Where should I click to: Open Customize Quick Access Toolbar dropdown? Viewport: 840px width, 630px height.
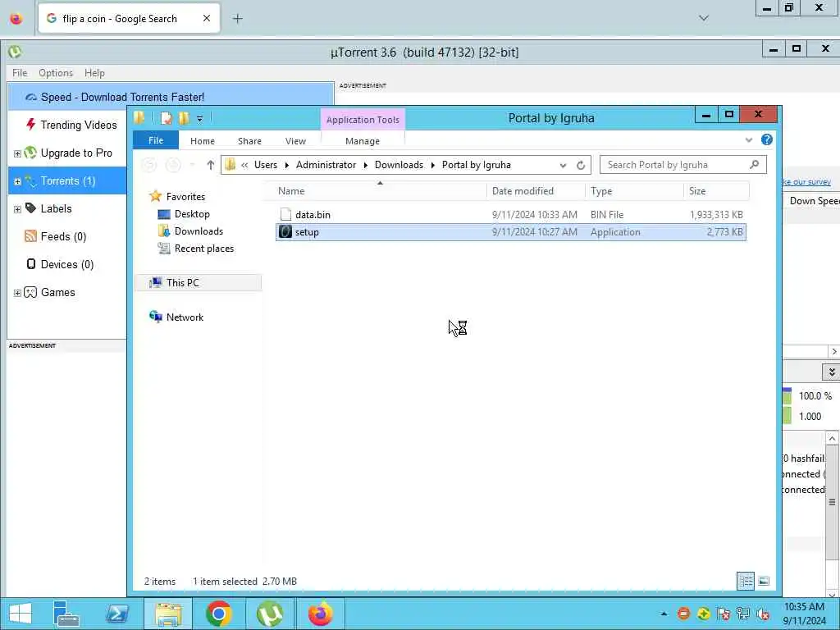pos(199,118)
